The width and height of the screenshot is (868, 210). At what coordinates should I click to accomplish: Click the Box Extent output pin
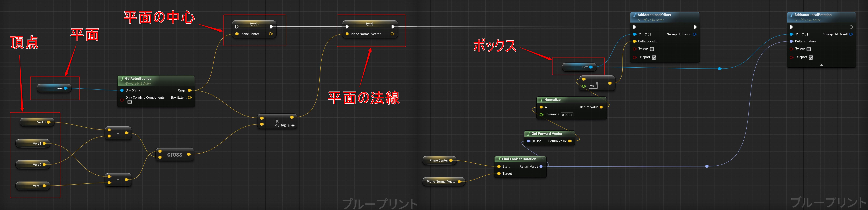(190, 97)
